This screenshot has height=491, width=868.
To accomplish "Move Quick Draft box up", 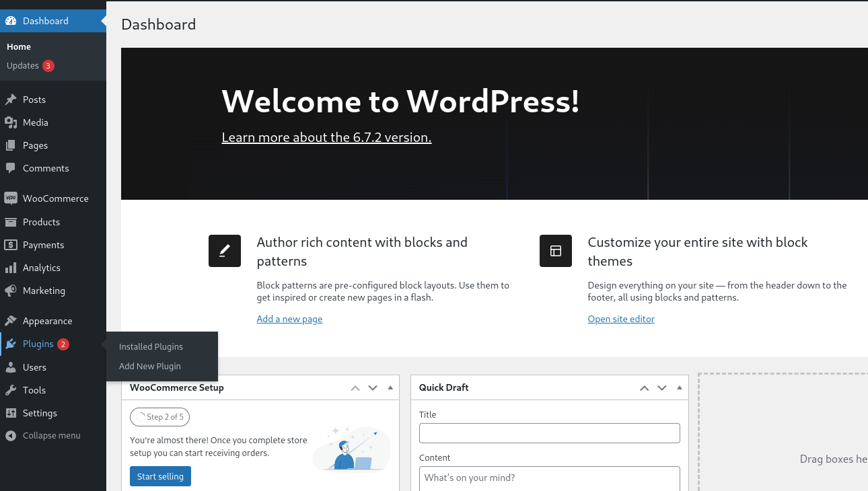I will [645, 388].
